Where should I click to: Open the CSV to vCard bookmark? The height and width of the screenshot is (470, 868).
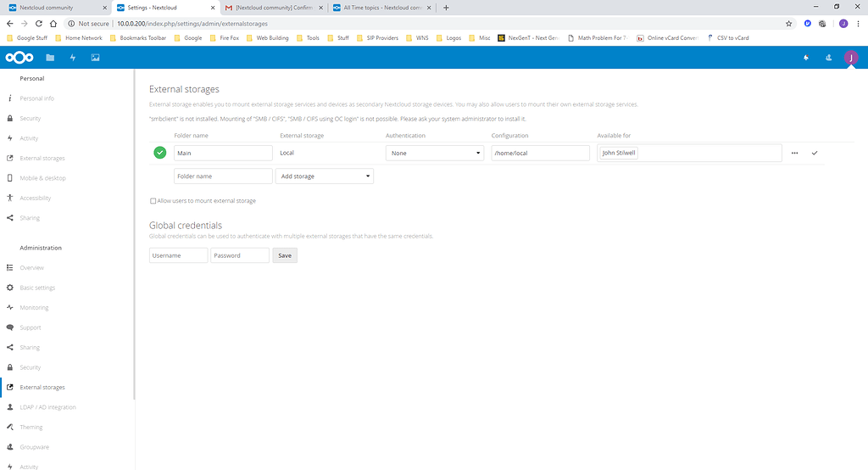point(728,38)
